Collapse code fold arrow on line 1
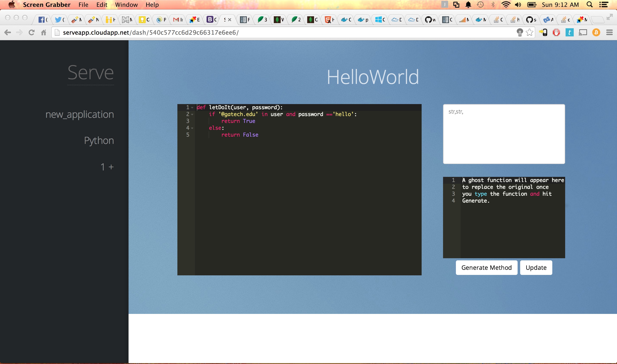 tap(192, 108)
